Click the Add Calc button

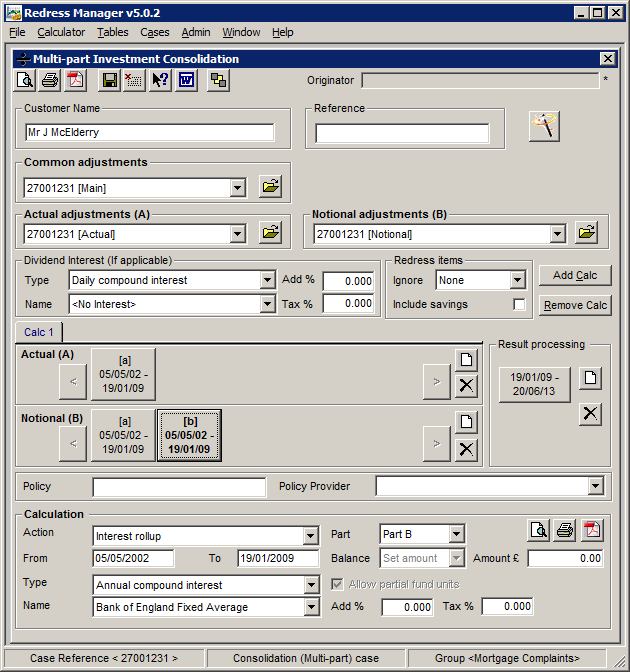tap(575, 275)
